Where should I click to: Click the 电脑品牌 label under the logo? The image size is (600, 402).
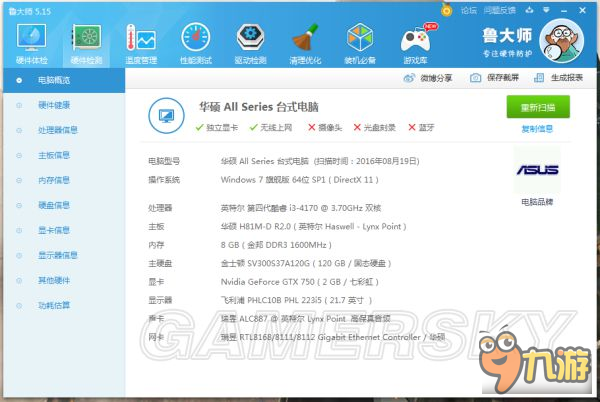pos(537,202)
